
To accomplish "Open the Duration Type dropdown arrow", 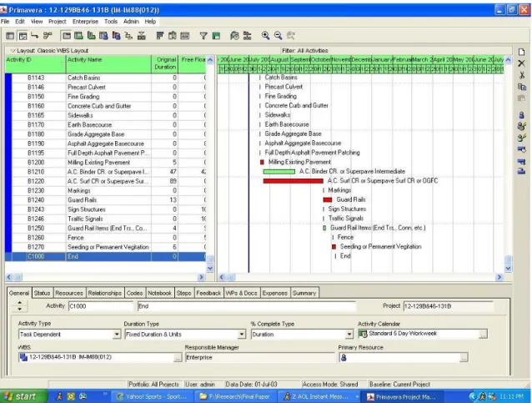I will pyautogui.click(x=242, y=335).
